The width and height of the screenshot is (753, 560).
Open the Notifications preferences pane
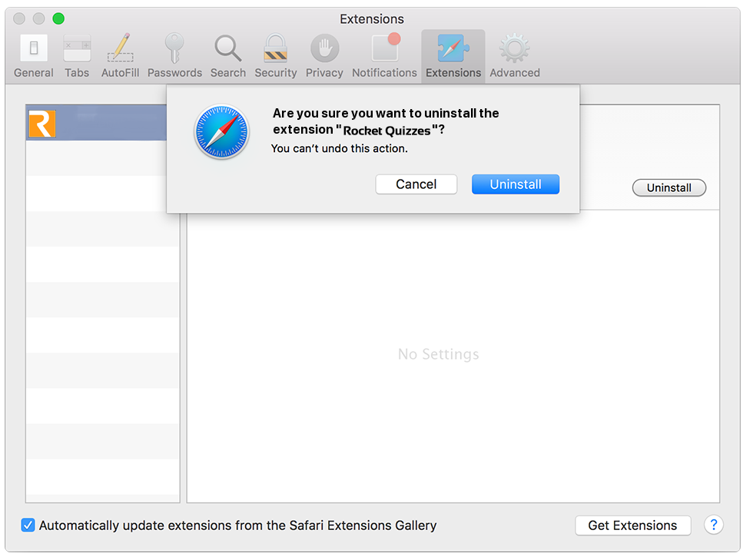coord(384,56)
